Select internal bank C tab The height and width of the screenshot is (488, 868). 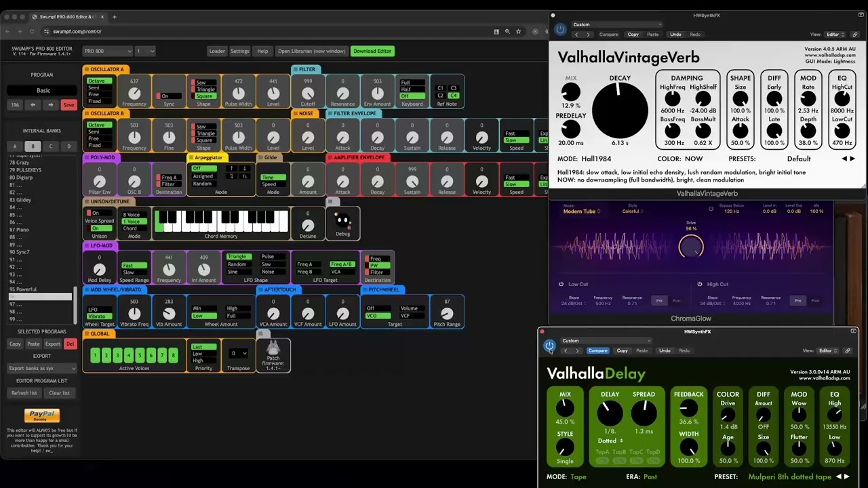pyautogui.click(x=51, y=146)
